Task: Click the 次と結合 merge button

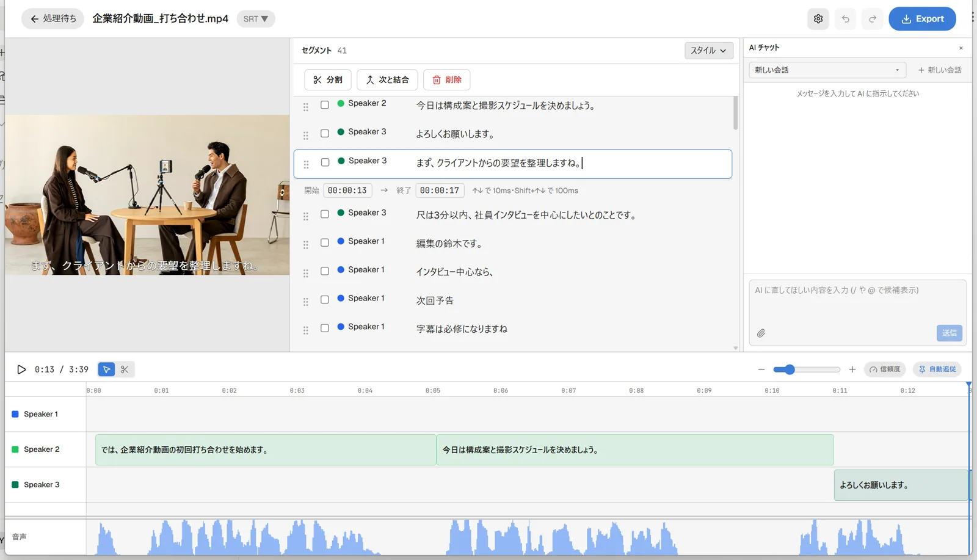Action: tap(387, 80)
